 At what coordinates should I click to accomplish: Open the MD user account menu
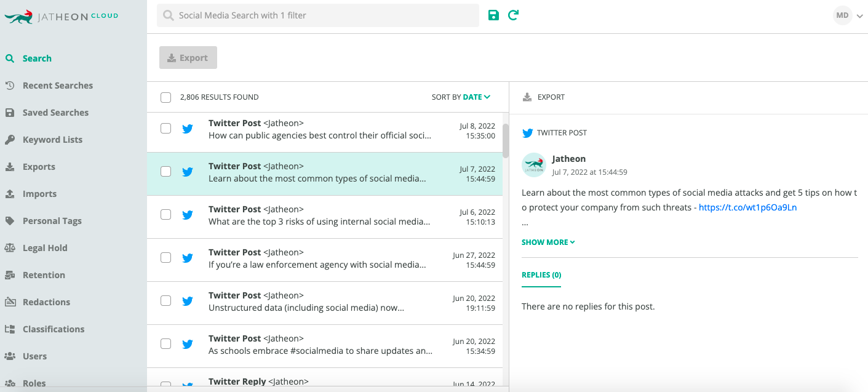(848, 15)
